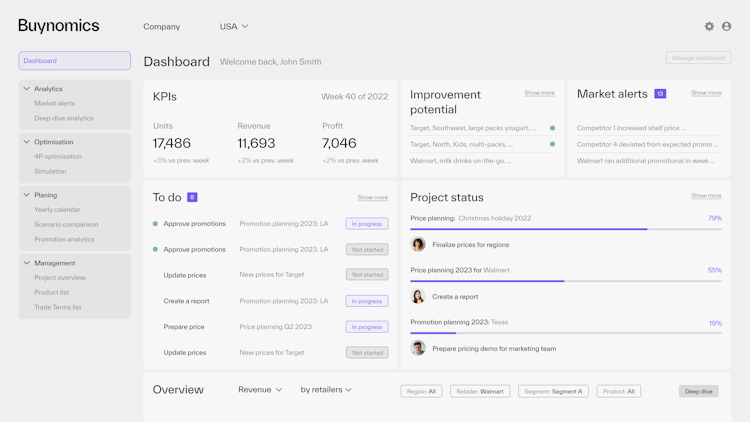Click Show more in Project status
This screenshot has height=422, width=750.
706,196
